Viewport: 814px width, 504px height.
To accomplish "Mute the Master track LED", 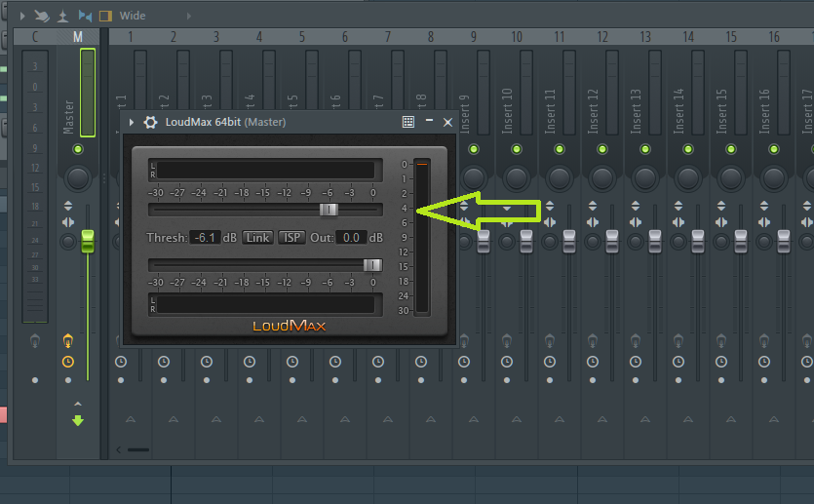I will tap(78, 149).
